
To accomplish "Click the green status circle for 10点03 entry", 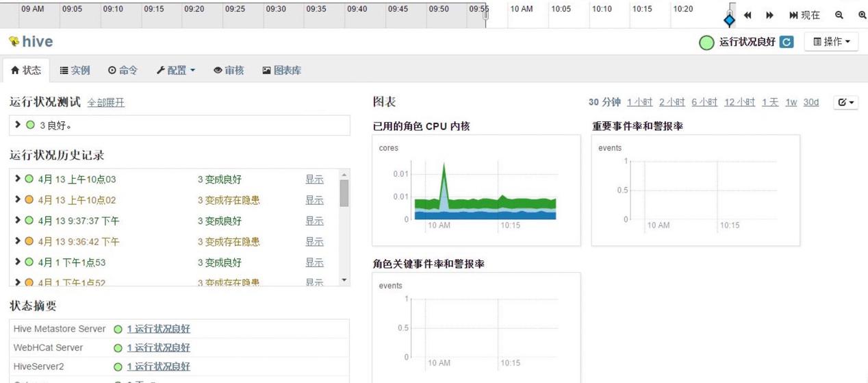I will pos(29,179).
